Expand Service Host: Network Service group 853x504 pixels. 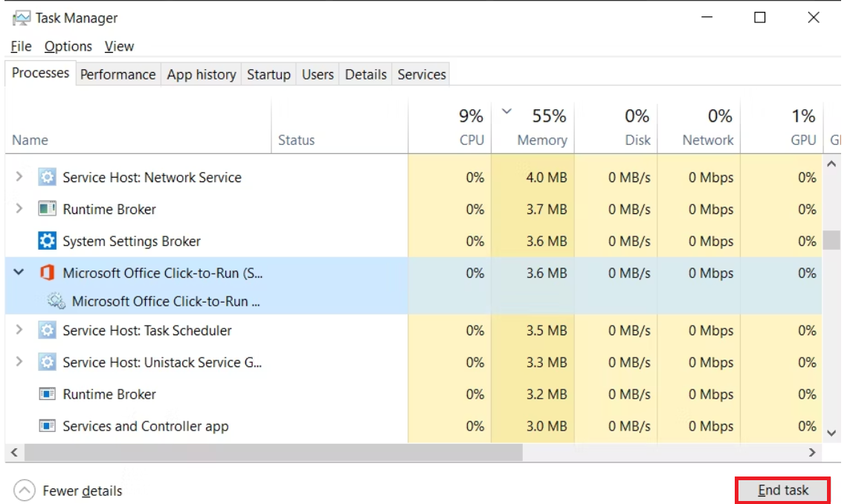(x=19, y=177)
